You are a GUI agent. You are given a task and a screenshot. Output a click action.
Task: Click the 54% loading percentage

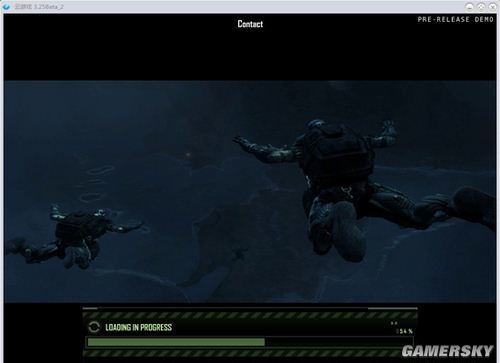(405, 331)
